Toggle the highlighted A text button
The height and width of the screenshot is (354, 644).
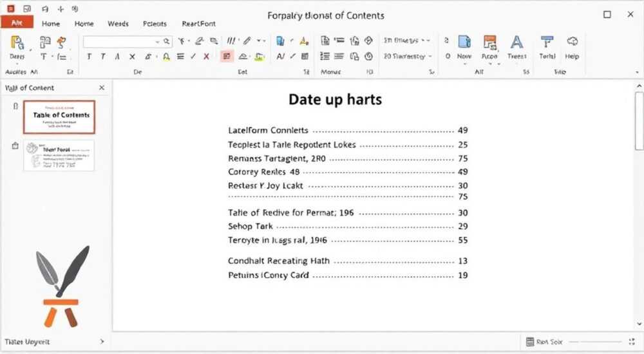166,57
